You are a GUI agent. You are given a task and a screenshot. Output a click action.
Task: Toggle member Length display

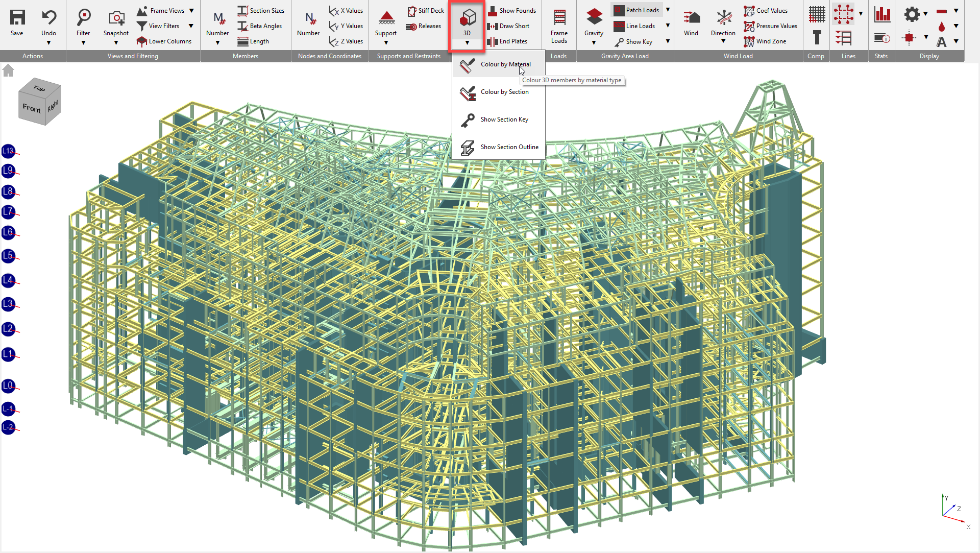pos(253,41)
